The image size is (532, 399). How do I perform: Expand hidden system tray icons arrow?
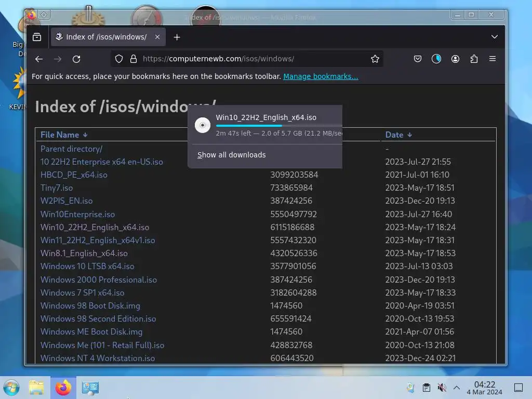457,388
